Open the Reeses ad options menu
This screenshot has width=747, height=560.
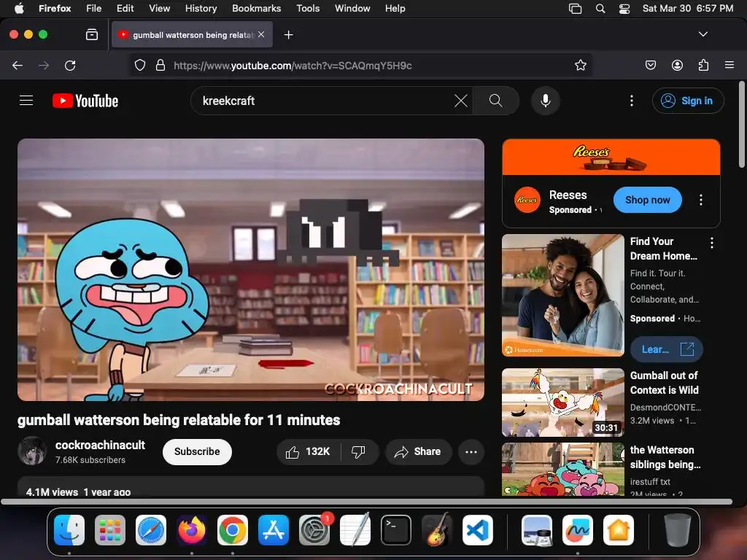tap(701, 200)
